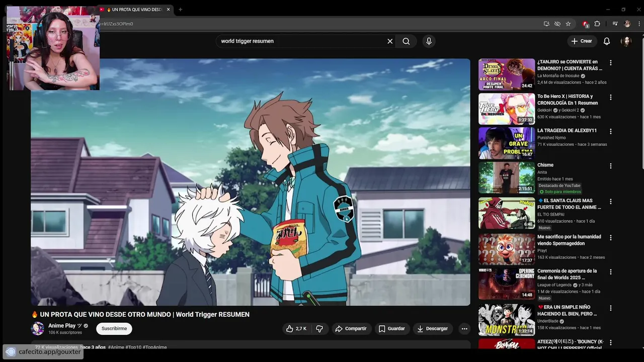Click Punished Nymo channel name

(551, 138)
